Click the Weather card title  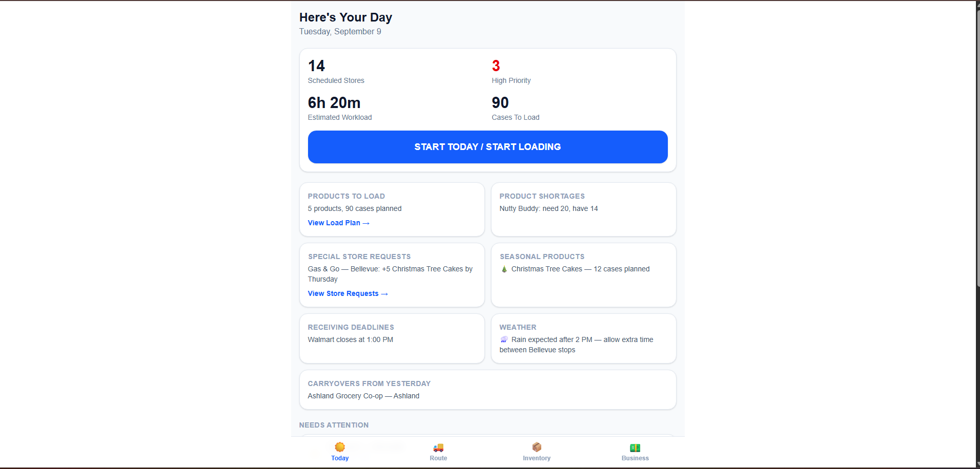click(x=518, y=327)
